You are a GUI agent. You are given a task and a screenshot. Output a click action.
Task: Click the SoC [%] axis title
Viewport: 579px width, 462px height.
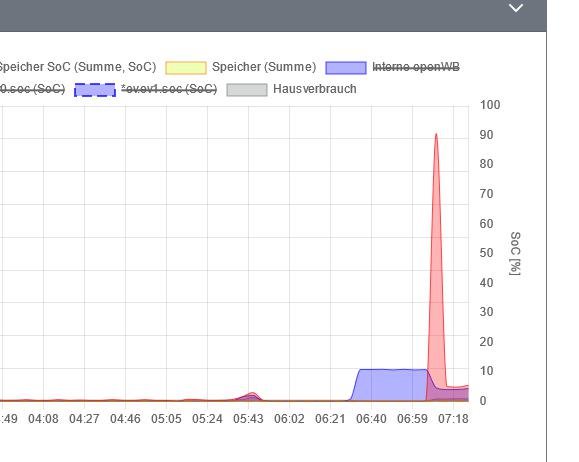point(515,253)
